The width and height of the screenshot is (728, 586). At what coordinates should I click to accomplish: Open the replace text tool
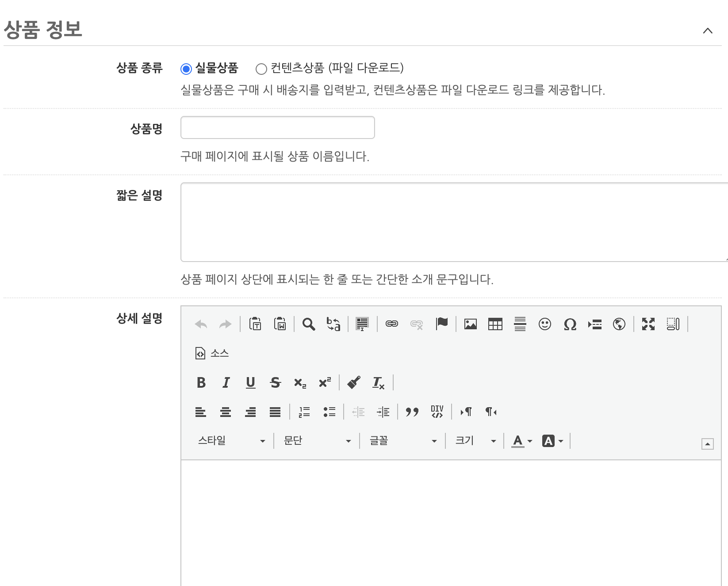333,324
